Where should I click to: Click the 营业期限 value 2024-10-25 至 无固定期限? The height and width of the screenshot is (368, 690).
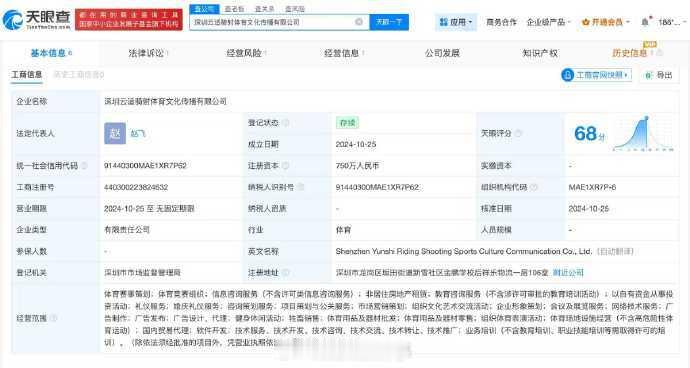coord(149,208)
